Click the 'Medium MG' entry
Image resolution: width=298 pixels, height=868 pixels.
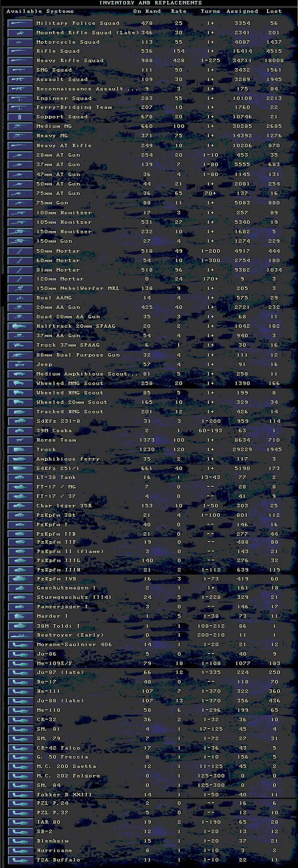pyautogui.click(x=54, y=126)
